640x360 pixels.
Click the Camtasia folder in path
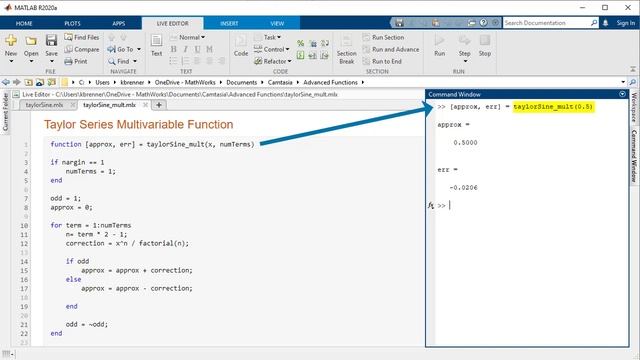tap(280, 82)
